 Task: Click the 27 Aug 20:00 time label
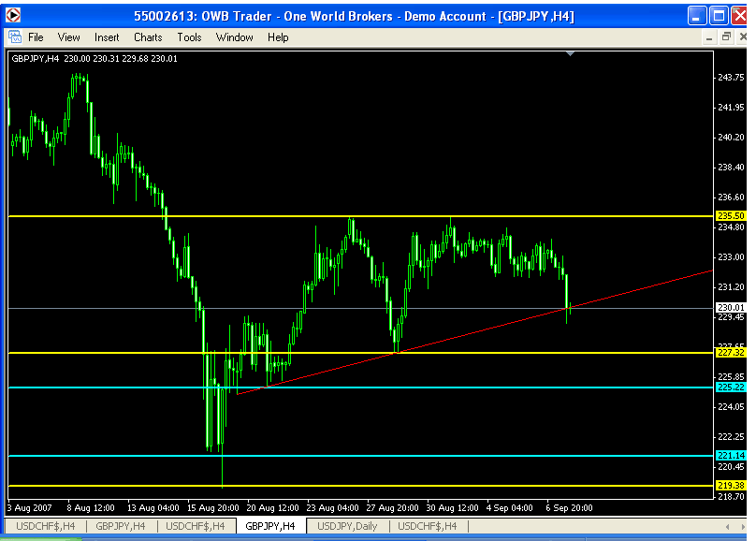(392, 507)
